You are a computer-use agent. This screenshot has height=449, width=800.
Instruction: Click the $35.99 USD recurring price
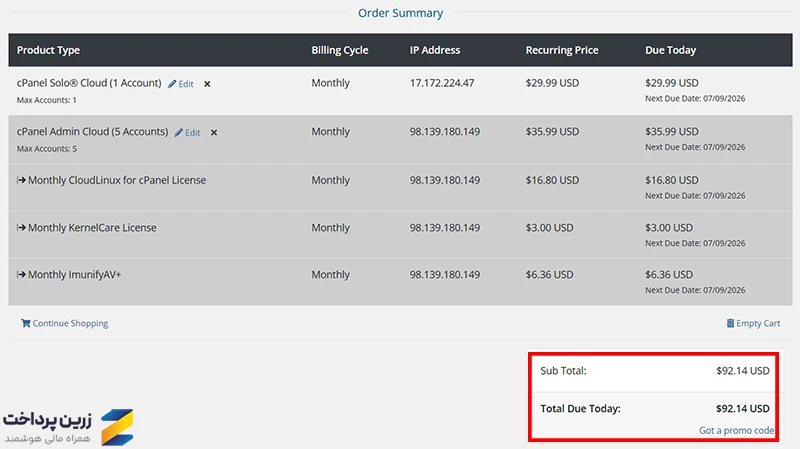(552, 132)
